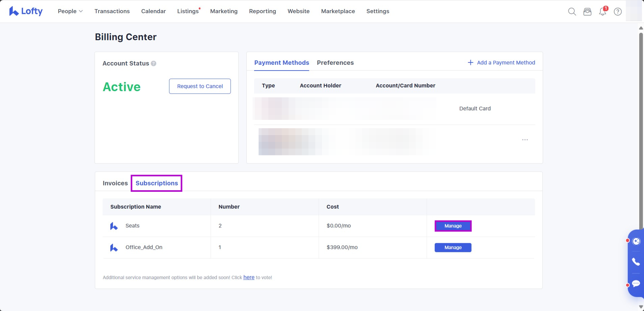Manage the Office_Add_On subscription

click(x=453, y=248)
